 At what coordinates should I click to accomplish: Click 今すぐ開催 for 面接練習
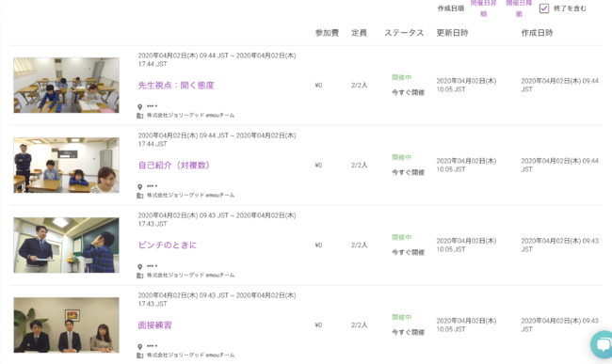408,332
